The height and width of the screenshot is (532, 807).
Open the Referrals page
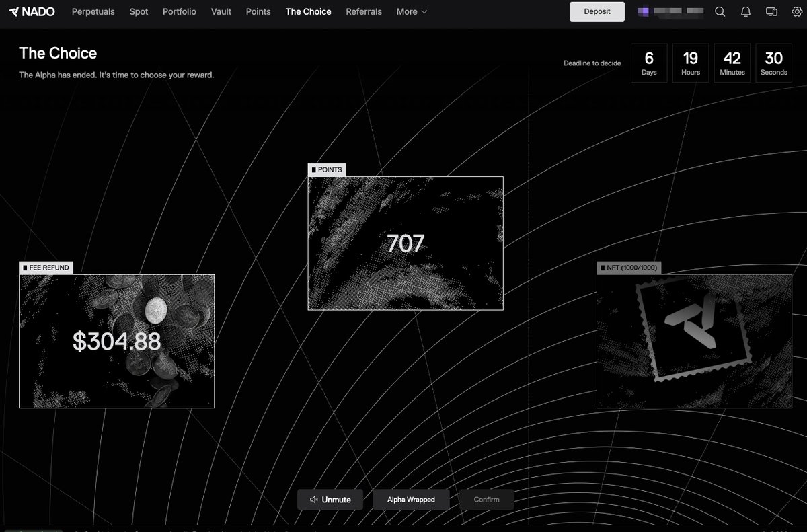pyautogui.click(x=364, y=11)
